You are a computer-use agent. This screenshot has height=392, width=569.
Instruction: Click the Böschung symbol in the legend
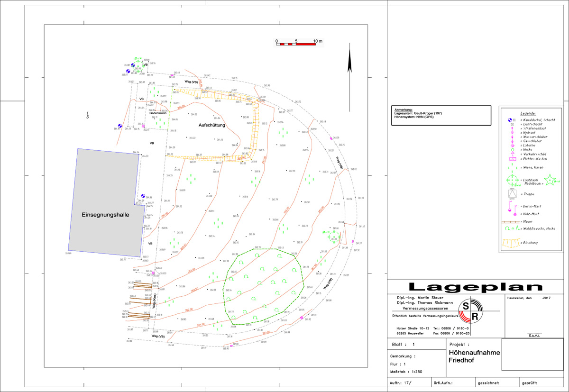(511, 243)
